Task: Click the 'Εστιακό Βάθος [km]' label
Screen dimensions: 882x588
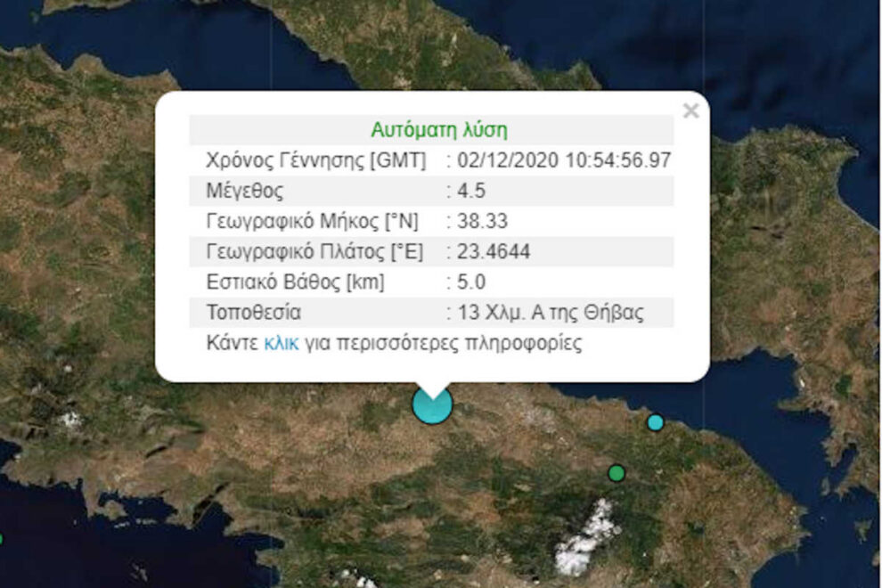Action: (x=295, y=282)
